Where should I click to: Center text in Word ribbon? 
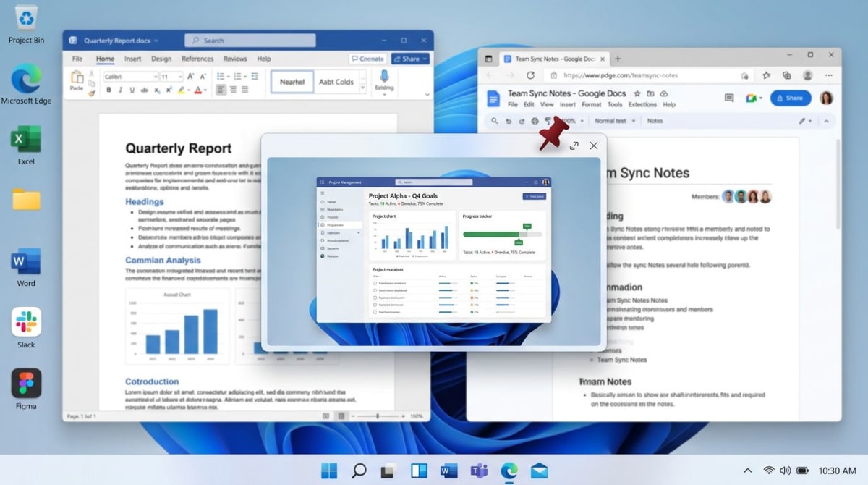coord(233,90)
